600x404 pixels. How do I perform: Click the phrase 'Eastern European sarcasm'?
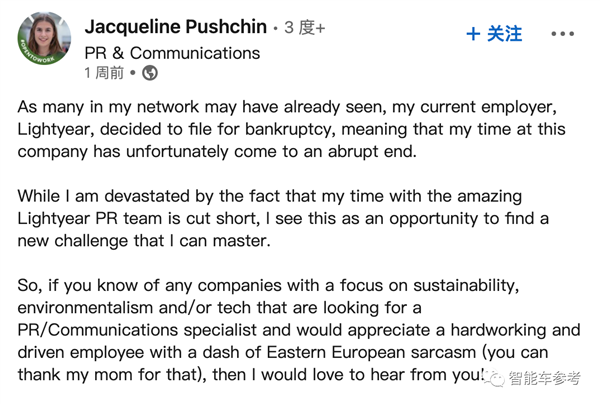point(371,352)
